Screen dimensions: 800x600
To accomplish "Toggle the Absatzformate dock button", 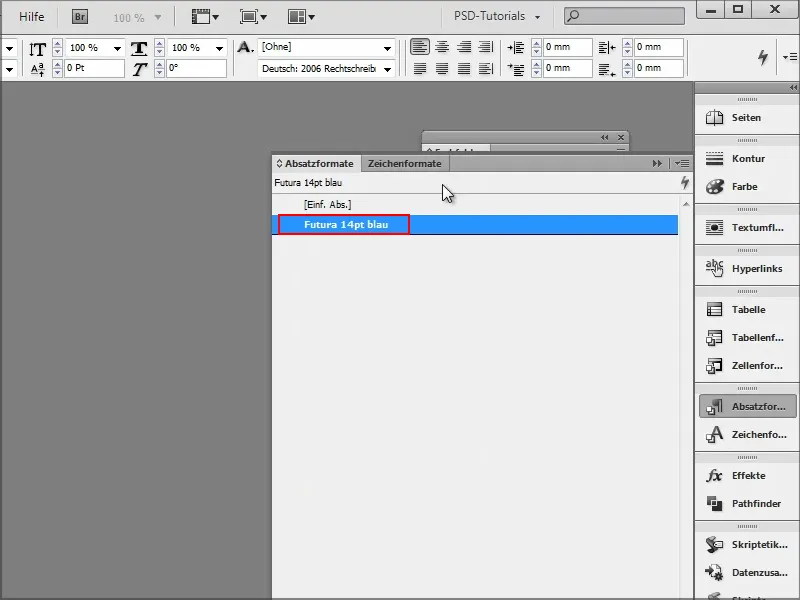I will [x=747, y=407].
